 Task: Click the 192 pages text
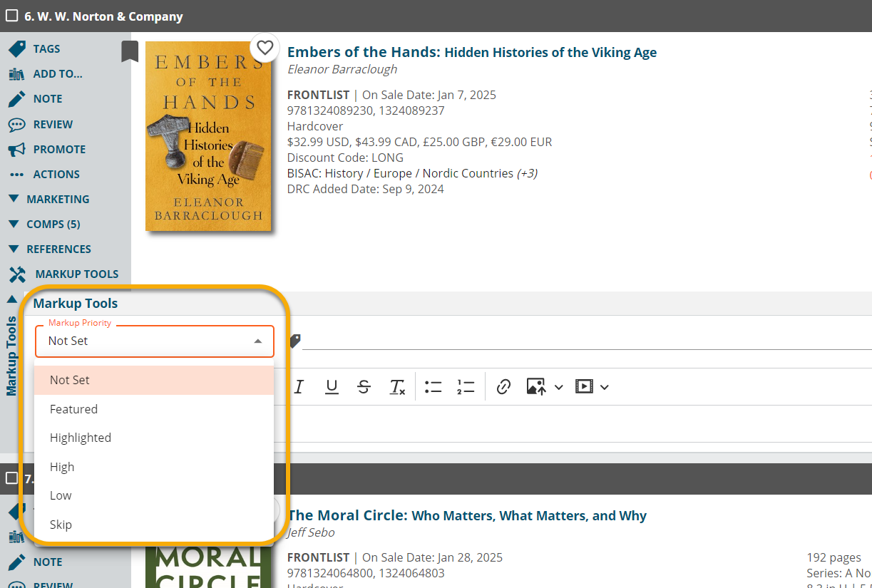point(833,557)
